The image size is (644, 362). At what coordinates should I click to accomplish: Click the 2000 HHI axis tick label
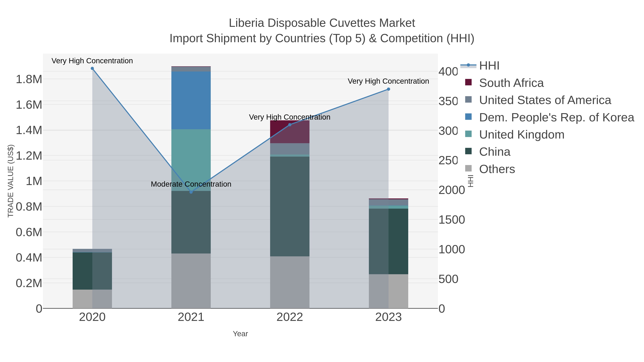(x=452, y=190)
